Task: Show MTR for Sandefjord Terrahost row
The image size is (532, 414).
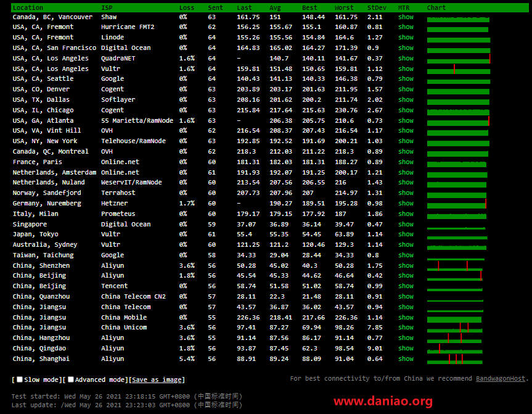Action: (406, 193)
